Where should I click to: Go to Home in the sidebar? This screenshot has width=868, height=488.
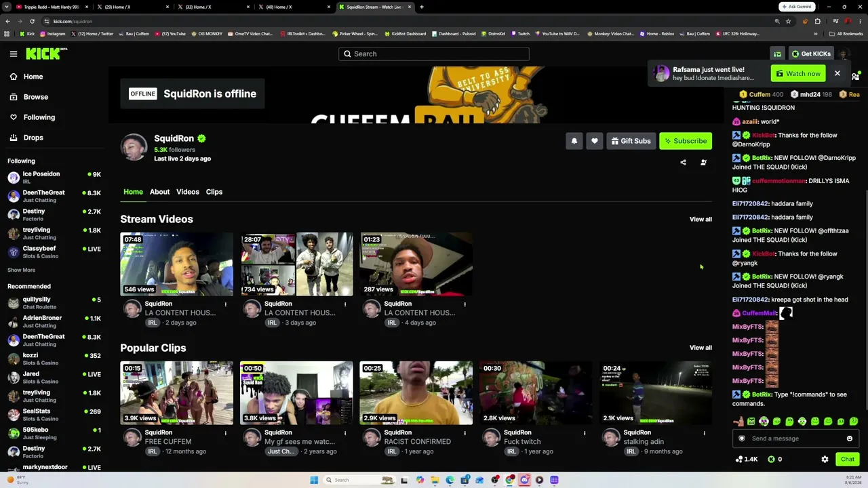pos(33,77)
